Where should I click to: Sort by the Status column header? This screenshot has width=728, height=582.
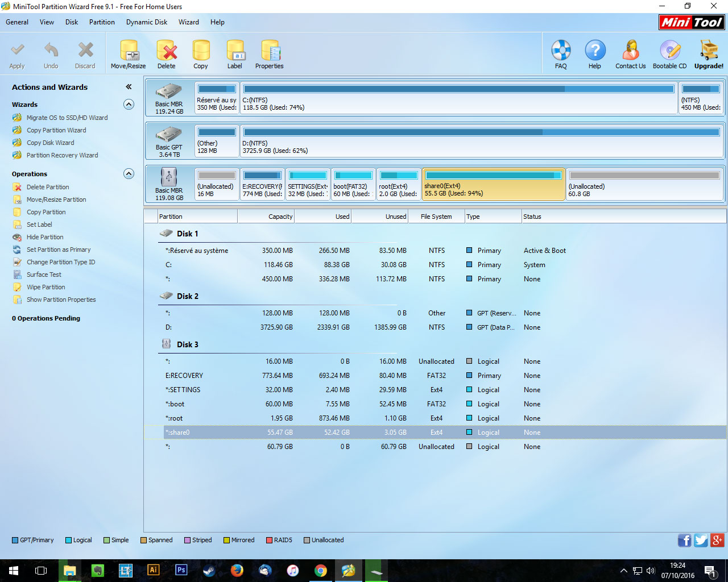(x=624, y=217)
